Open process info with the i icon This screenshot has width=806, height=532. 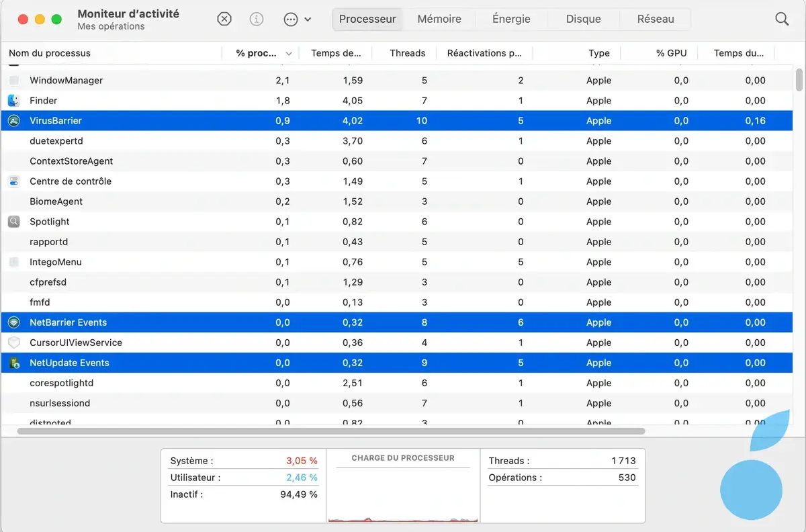(x=257, y=19)
